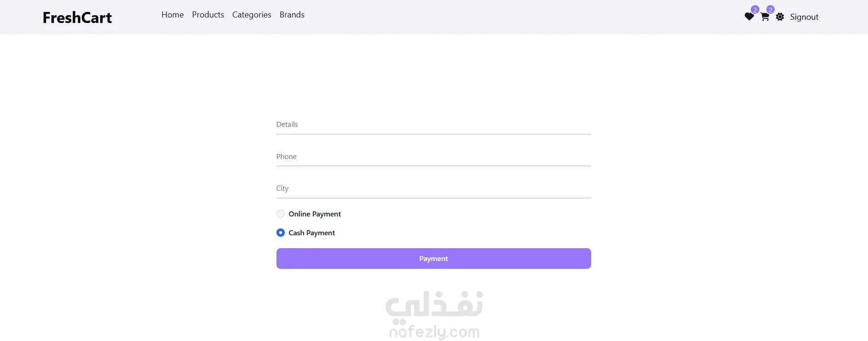Open the shopping cart icon
868x341 pixels.
coord(765,17)
